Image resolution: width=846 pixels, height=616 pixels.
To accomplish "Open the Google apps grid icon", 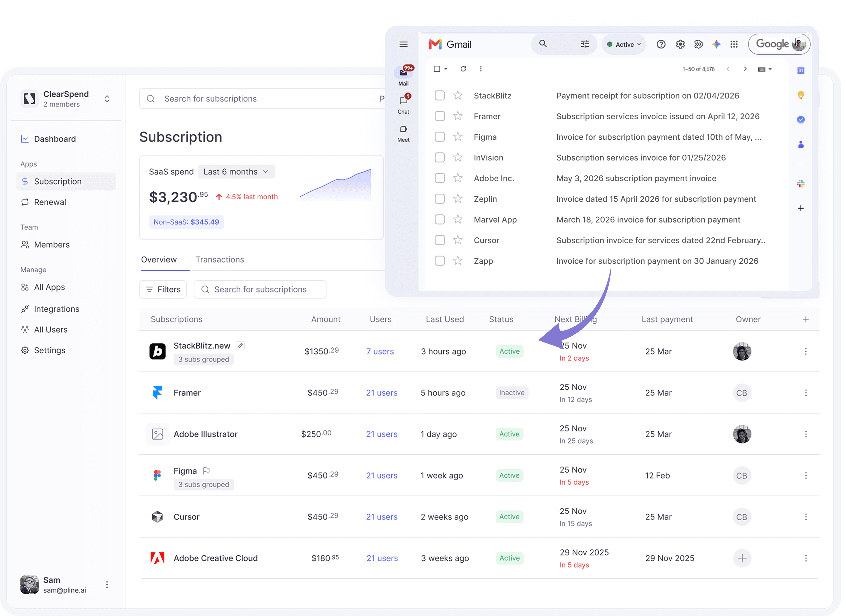I will (734, 44).
